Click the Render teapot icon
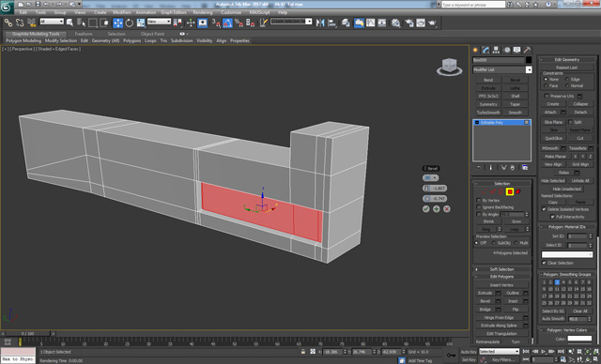The width and height of the screenshot is (601, 364). pyautogui.click(x=432, y=23)
